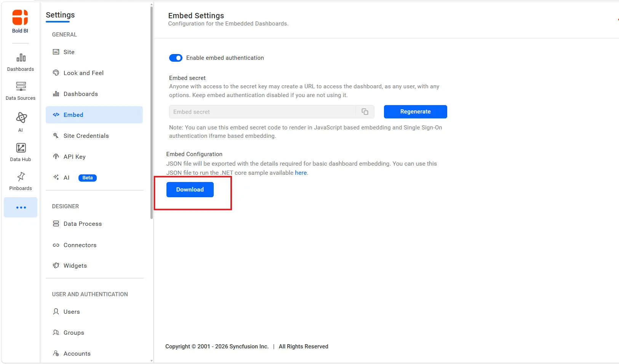Click the three-dots more button in the rail
Viewport: 619px width, 364px height.
[21, 208]
